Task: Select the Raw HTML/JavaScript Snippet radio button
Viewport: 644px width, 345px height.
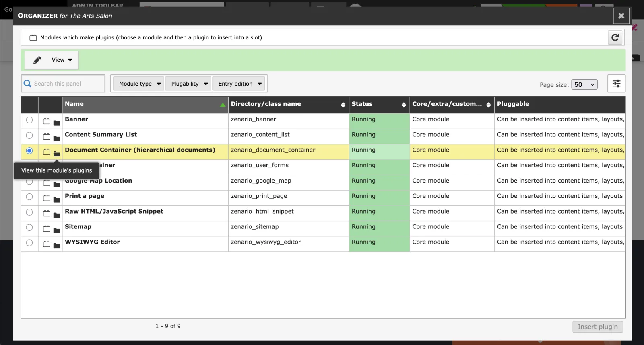Action: tap(29, 212)
